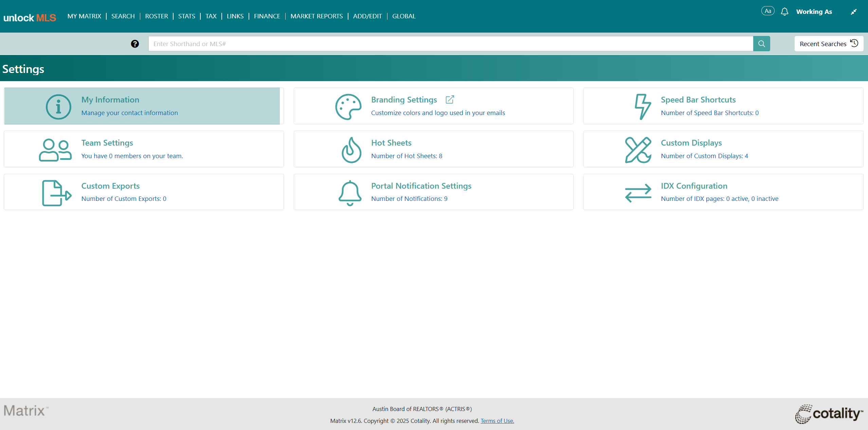Open the Working As dropdown

pos(814,12)
